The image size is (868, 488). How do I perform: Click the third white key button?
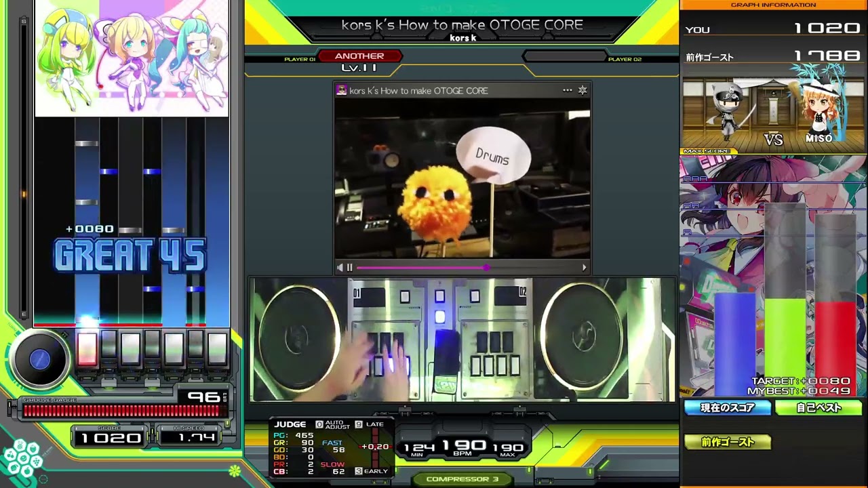[x=130, y=349]
